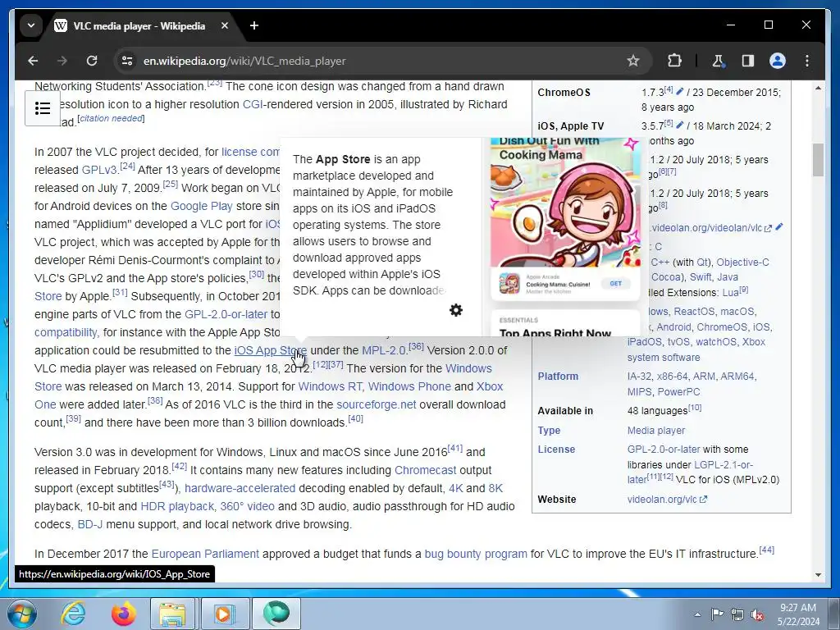Click the scrollbar down arrow
Image resolution: width=840 pixels, height=630 pixels.
[818, 575]
